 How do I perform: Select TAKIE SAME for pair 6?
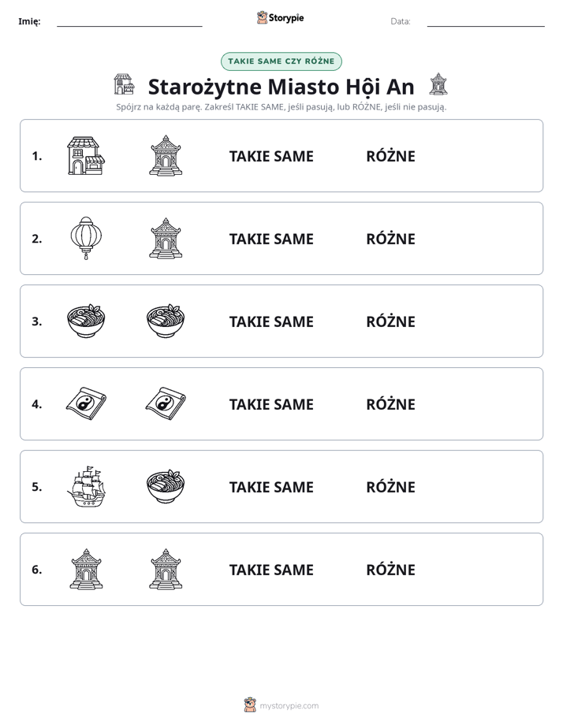[x=271, y=570]
